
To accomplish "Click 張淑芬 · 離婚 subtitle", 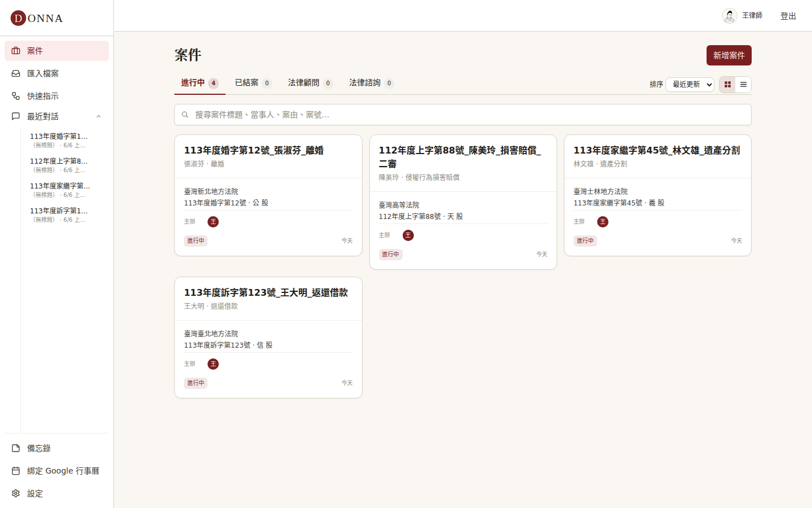I will (204, 164).
